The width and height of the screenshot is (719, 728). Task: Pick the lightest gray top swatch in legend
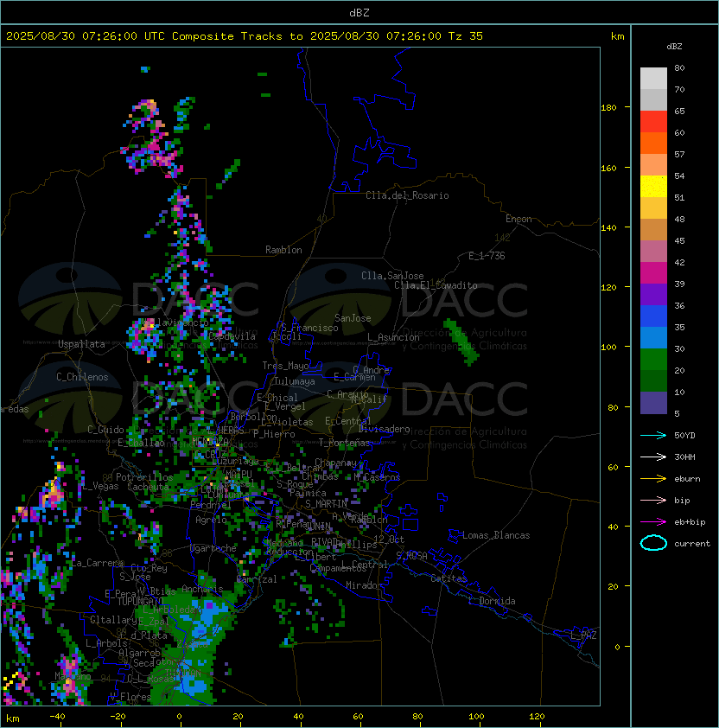(653, 79)
